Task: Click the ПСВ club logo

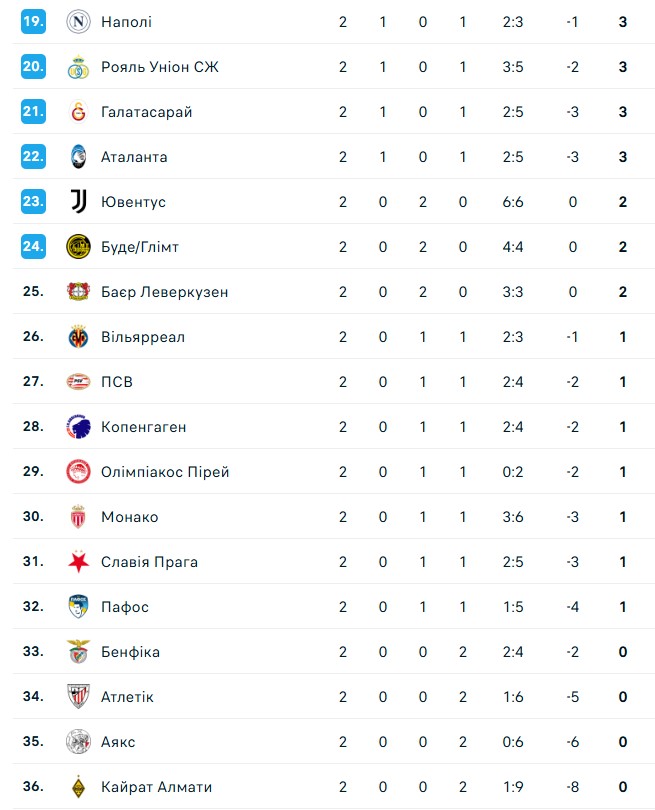Action: click(77, 382)
